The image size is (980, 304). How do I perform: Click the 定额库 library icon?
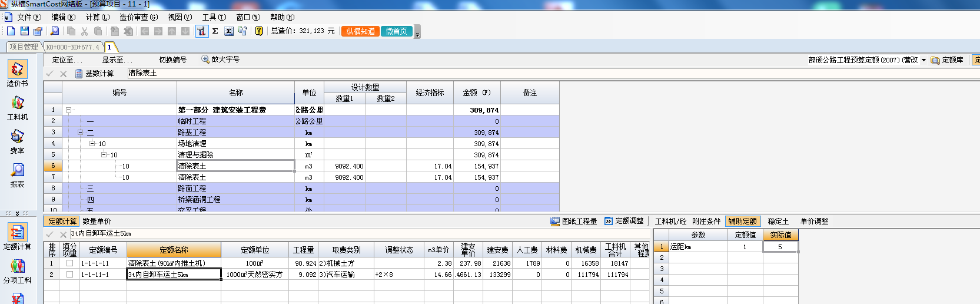(x=935, y=60)
